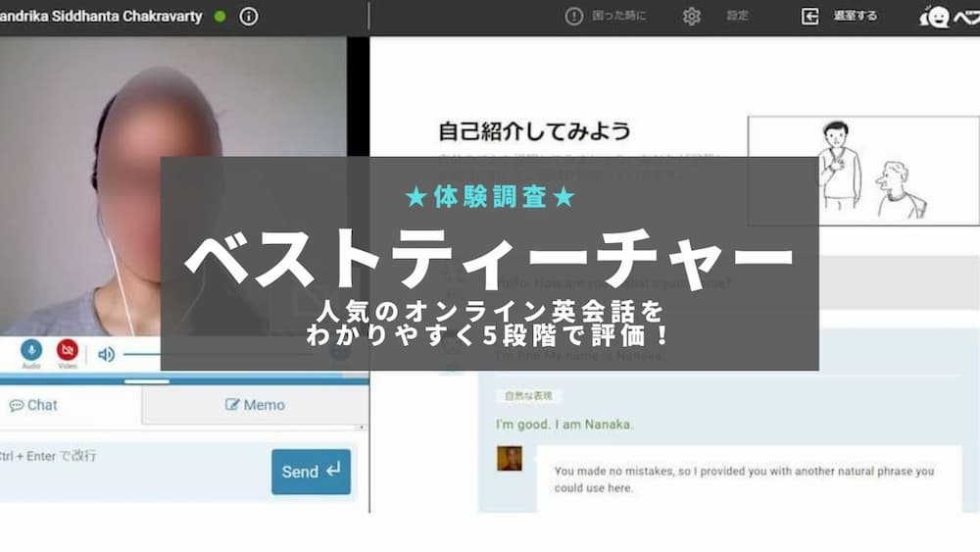This screenshot has width=980, height=552.
Task: Click the speaker volume icon
Action: (x=106, y=355)
